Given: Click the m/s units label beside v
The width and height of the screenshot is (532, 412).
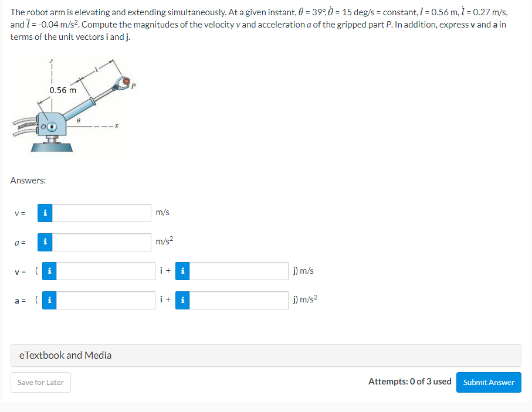Looking at the screenshot, I should coord(162,213).
